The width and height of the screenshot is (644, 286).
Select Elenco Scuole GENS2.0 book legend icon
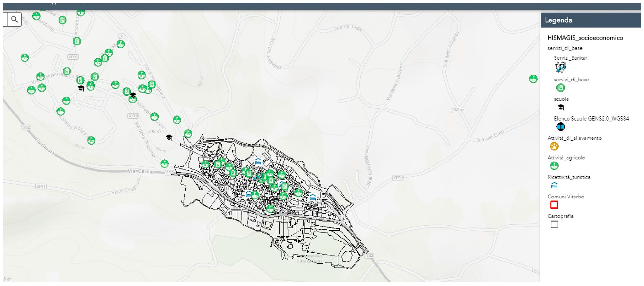coord(561,127)
